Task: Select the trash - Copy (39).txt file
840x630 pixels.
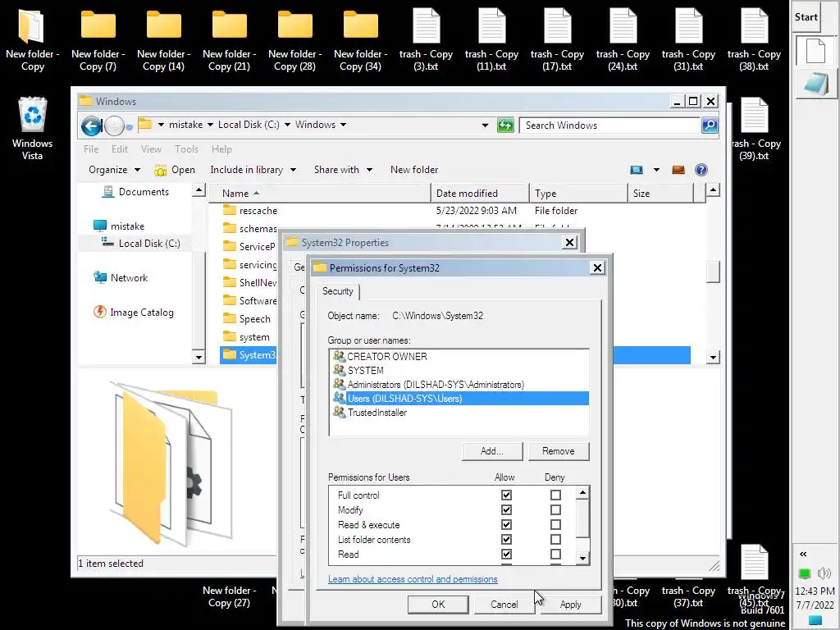Action: 755,129
